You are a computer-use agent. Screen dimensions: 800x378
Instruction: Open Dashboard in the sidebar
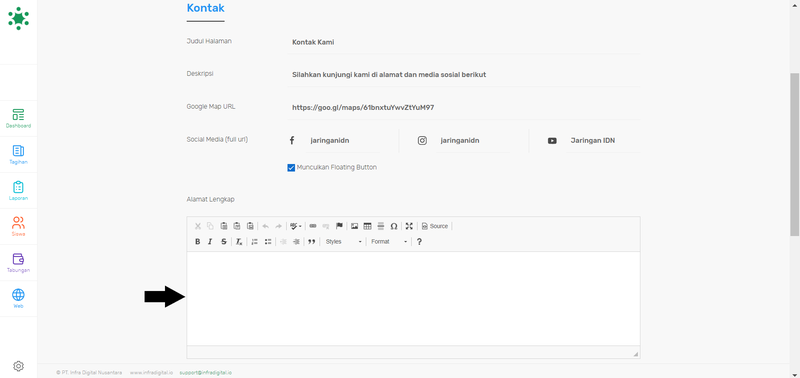point(18,118)
